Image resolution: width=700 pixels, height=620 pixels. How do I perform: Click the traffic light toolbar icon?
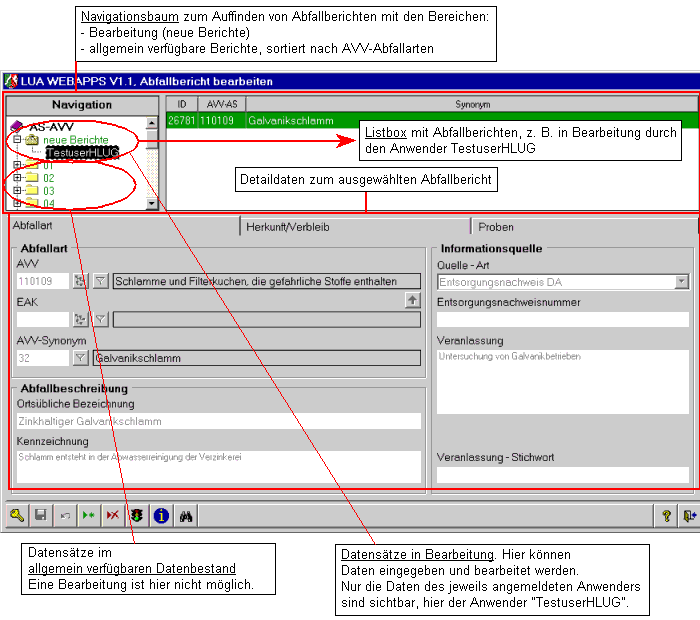[137, 515]
